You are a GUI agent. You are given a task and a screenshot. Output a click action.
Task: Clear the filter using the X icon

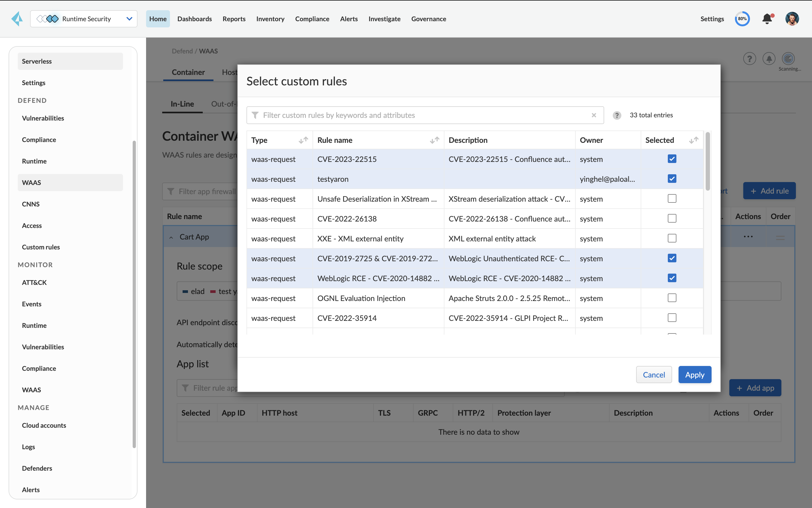coord(594,115)
